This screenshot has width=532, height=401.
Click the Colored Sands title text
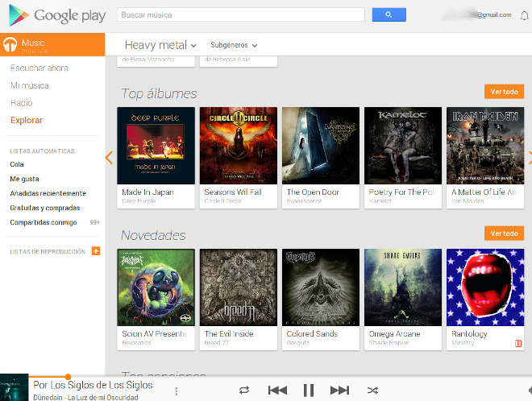(x=312, y=334)
